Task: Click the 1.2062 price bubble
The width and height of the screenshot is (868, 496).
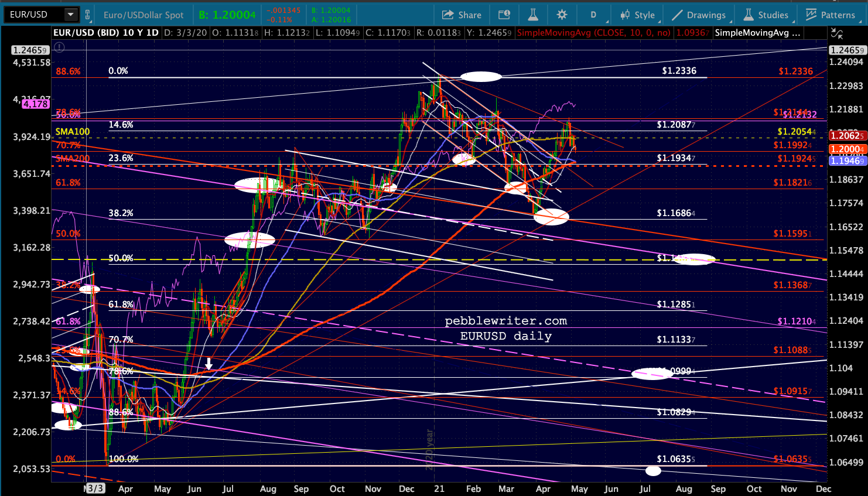Action: coord(848,136)
